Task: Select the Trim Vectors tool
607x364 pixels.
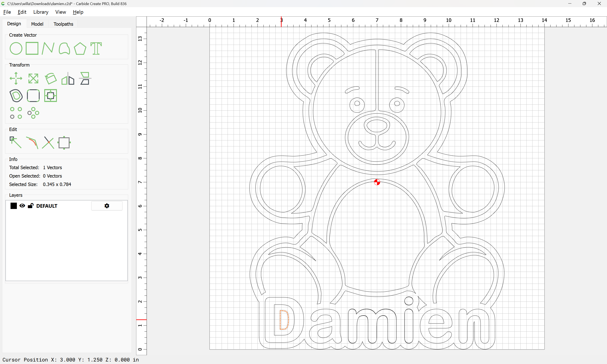Action: tap(48, 143)
